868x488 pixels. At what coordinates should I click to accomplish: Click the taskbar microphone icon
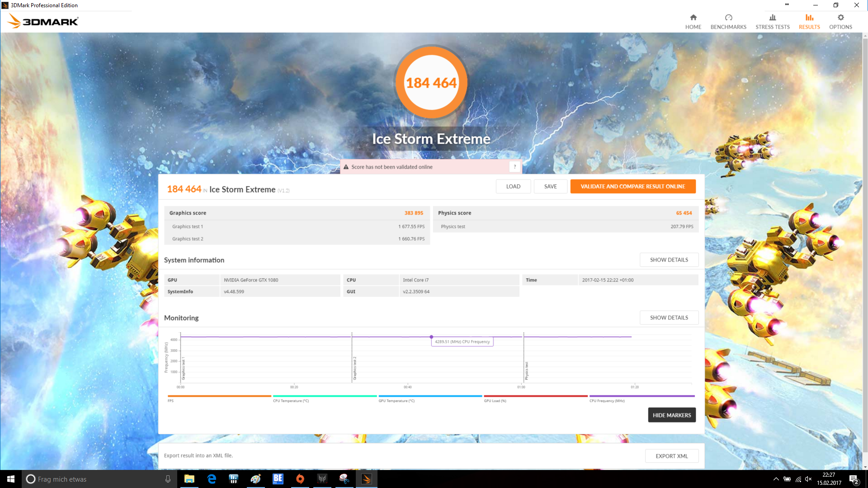168,479
